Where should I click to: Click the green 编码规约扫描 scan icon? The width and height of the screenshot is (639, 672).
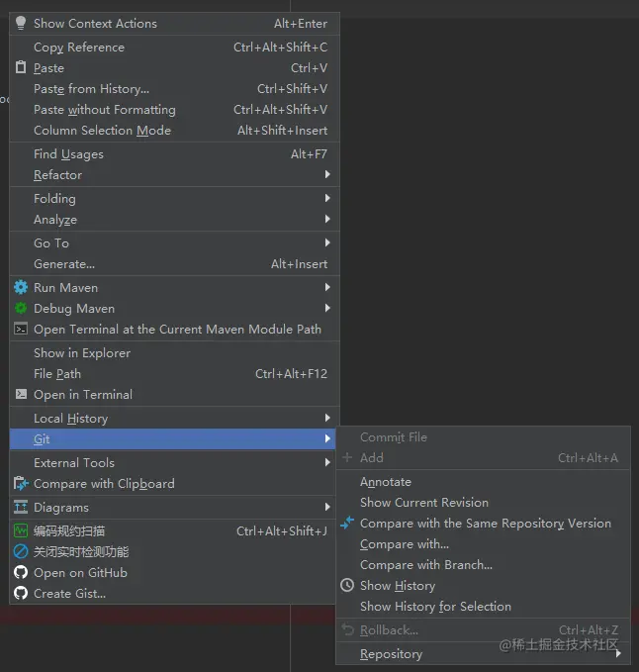coord(21,531)
